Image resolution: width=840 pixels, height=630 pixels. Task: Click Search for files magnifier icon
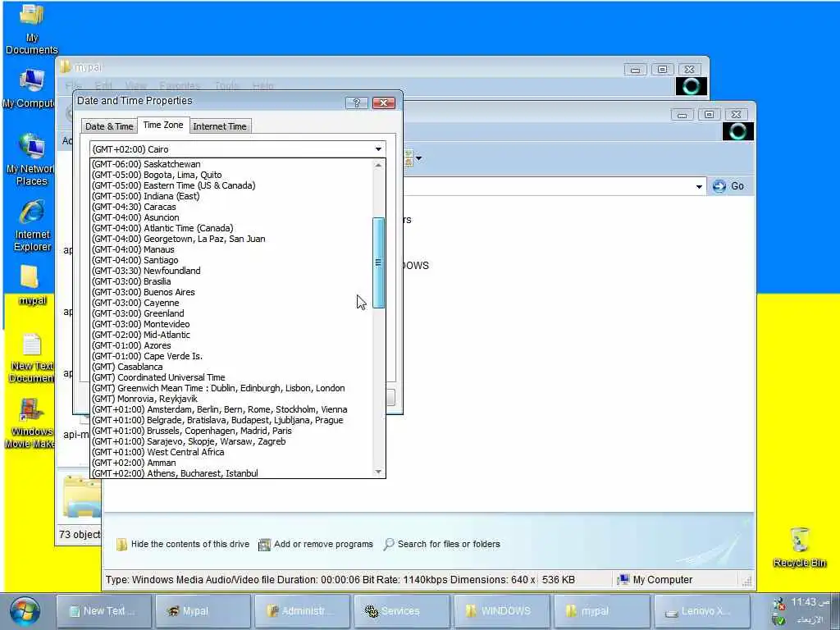pos(388,545)
